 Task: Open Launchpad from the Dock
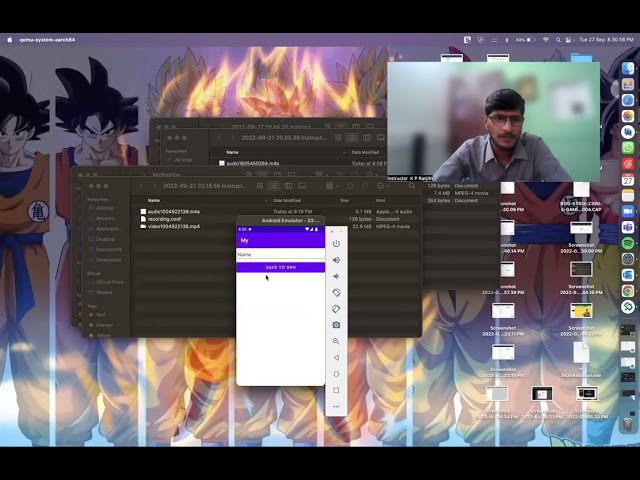pos(628,84)
